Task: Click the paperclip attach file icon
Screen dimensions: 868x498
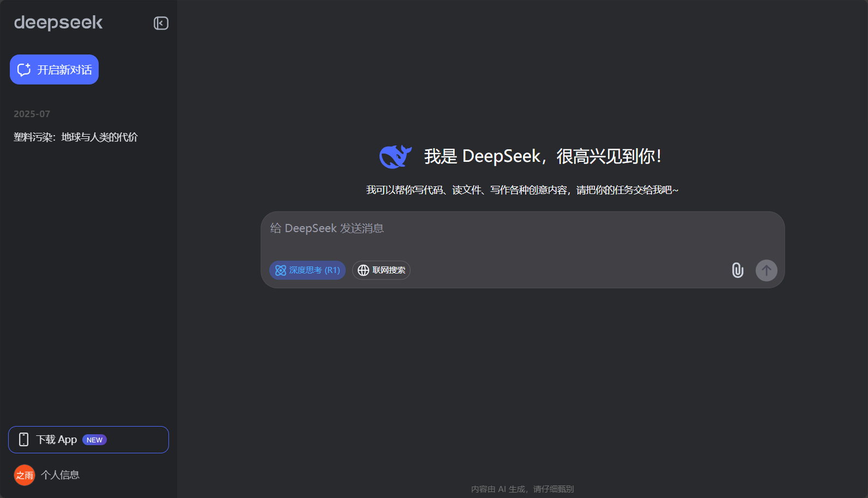Action: coord(737,270)
